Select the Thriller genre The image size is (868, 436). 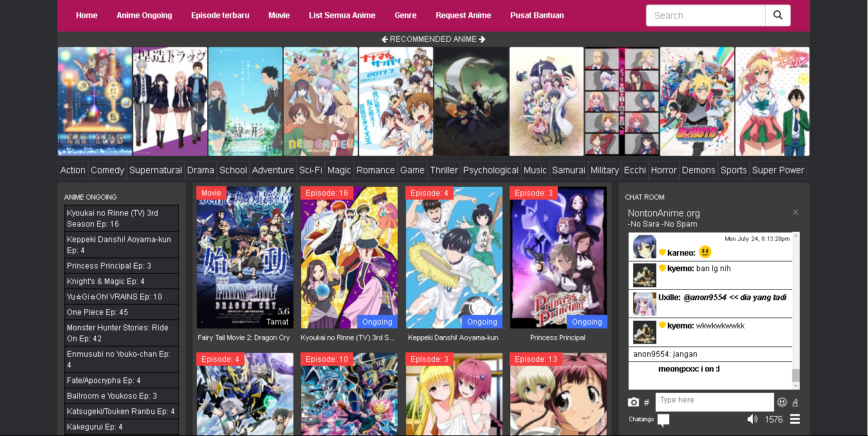point(444,170)
